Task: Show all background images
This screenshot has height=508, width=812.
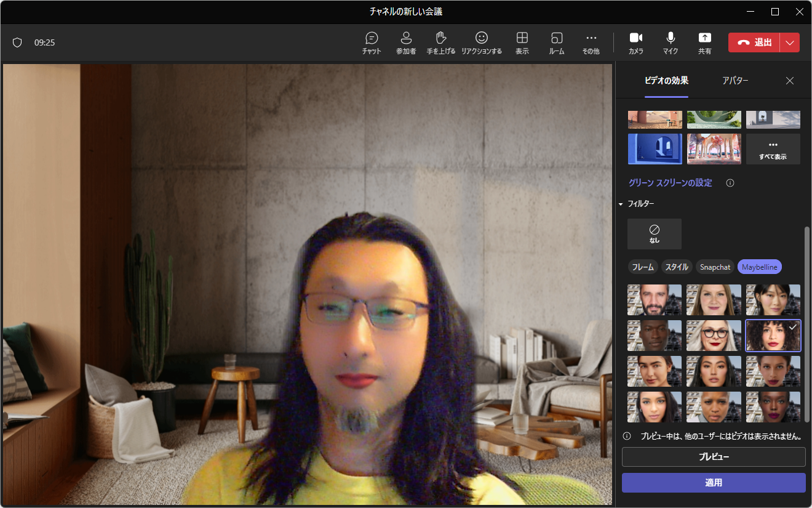Action: click(x=773, y=149)
